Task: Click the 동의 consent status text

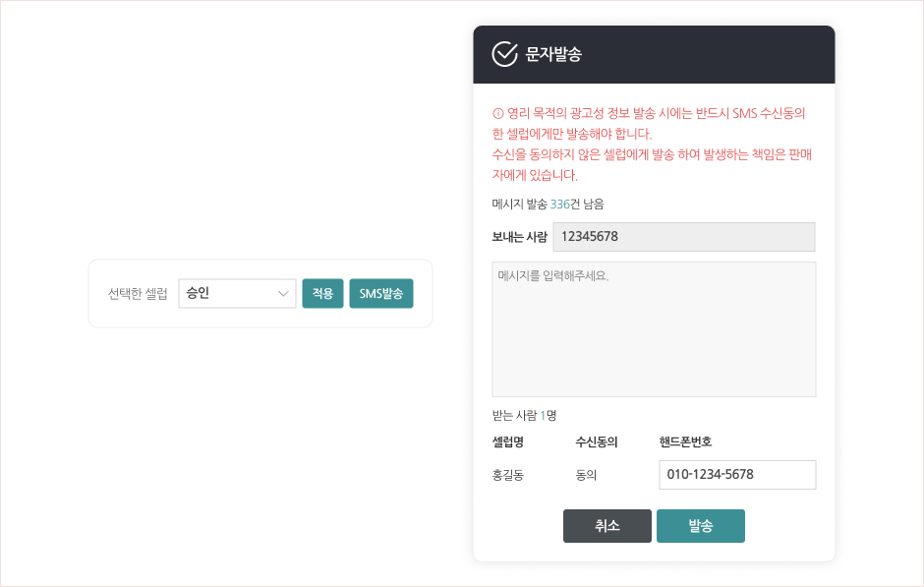Action: pos(586,474)
